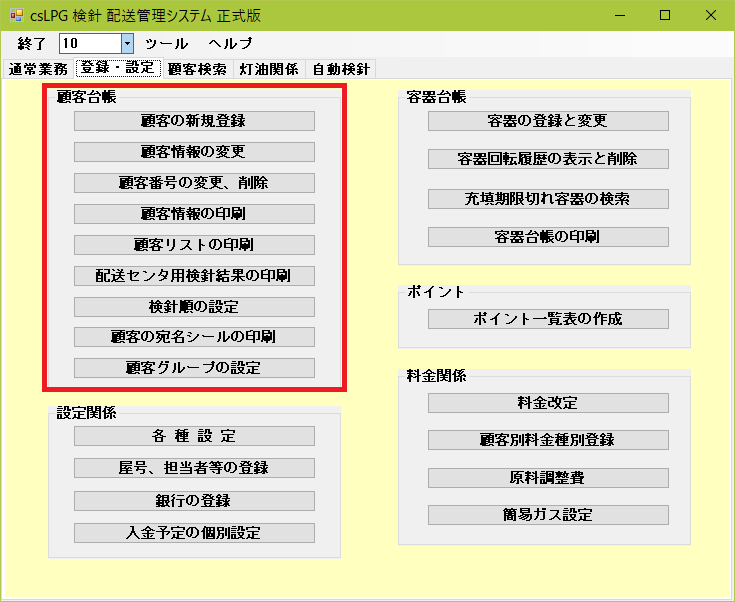
Task: Click 検針順の設定 button
Action: click(194, 307)
